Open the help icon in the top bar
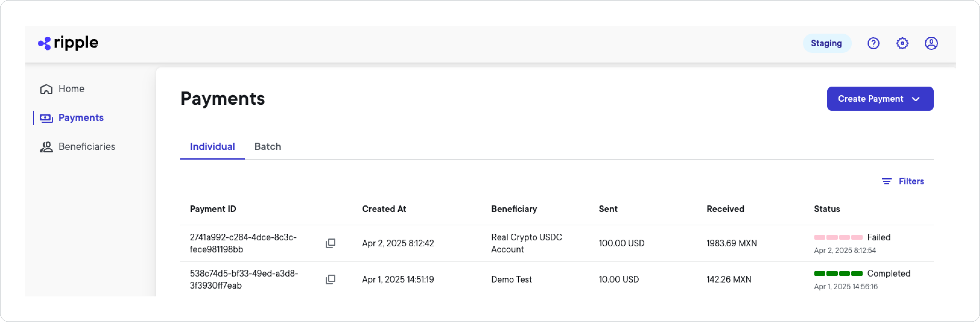The image size is (980, 322). [x=873, y=43]
